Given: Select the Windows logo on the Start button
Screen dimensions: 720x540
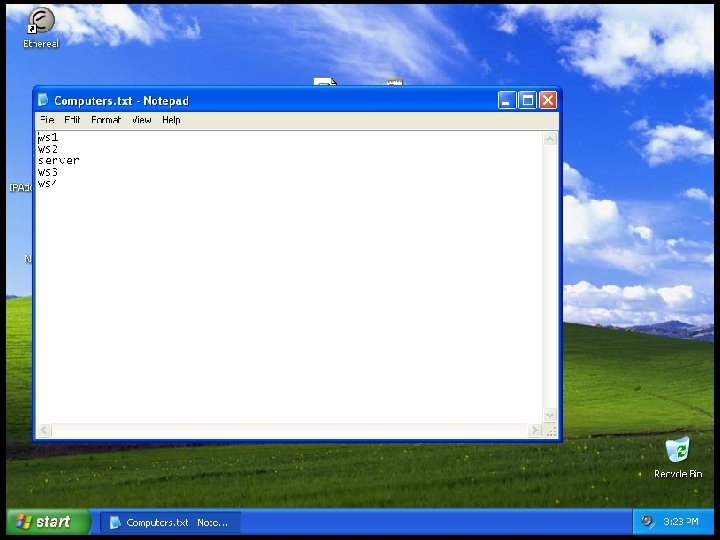Looking at the screenshot, I should [23, 522].
